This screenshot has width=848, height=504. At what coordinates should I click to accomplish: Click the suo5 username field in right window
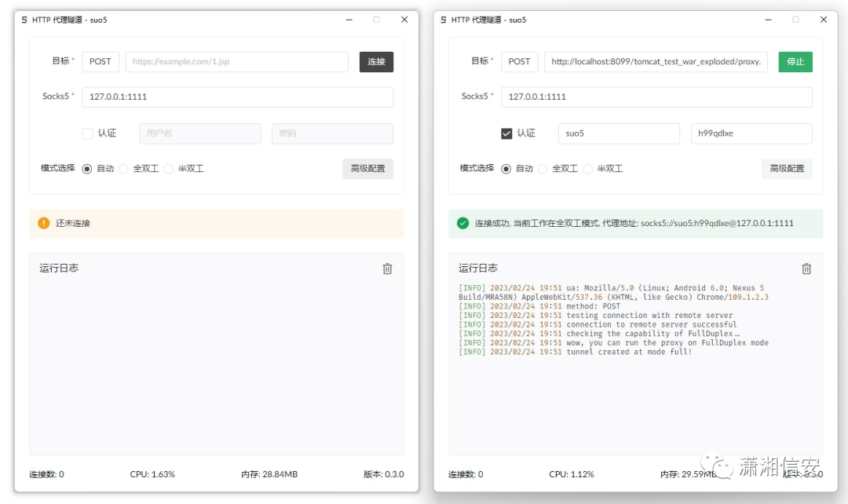click(620, 133)
